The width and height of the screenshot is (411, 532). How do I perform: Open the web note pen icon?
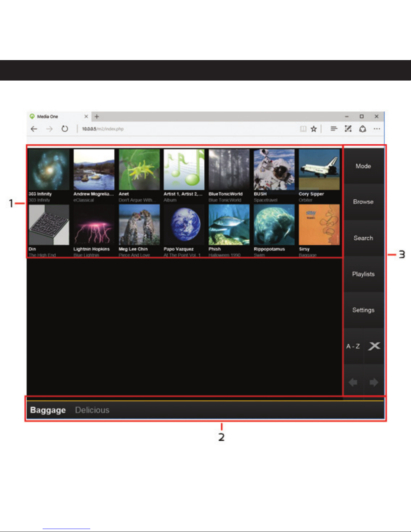click(348, 129)
